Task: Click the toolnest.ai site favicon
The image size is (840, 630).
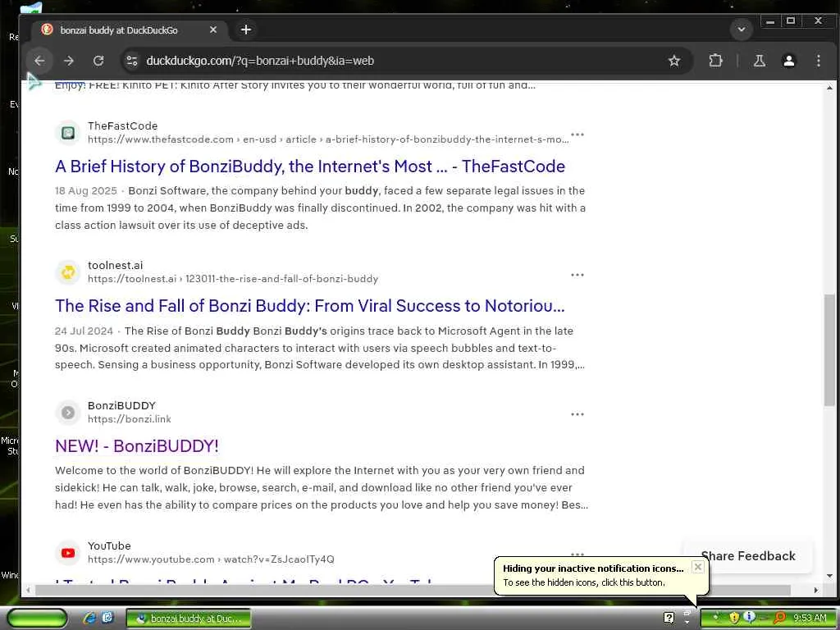Action: click(68, 272)
